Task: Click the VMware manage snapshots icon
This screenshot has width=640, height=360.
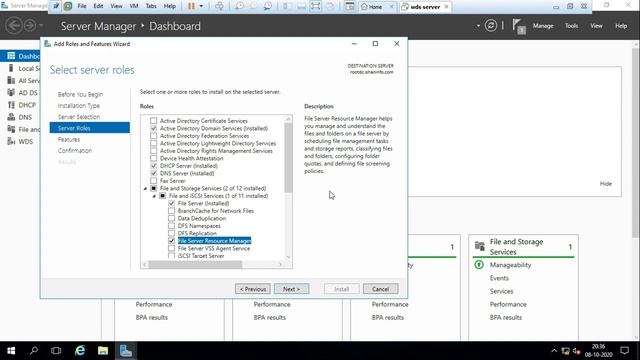Action: [x=268, y=6]
